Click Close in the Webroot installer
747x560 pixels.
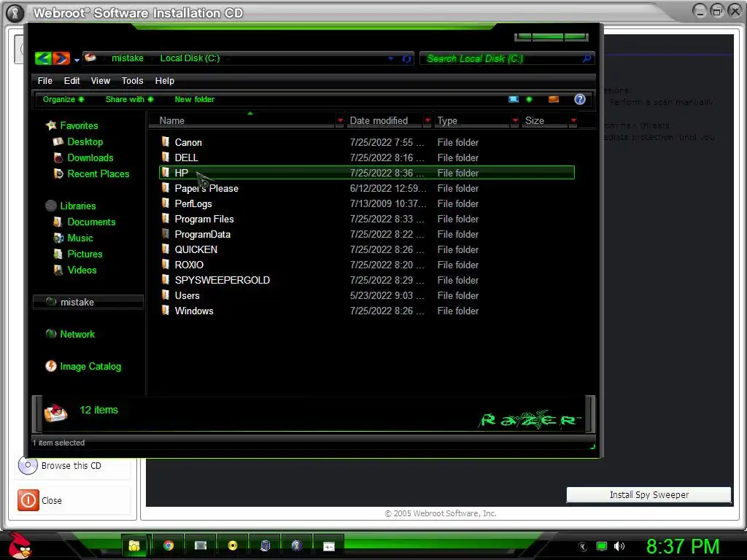(52, 500)
